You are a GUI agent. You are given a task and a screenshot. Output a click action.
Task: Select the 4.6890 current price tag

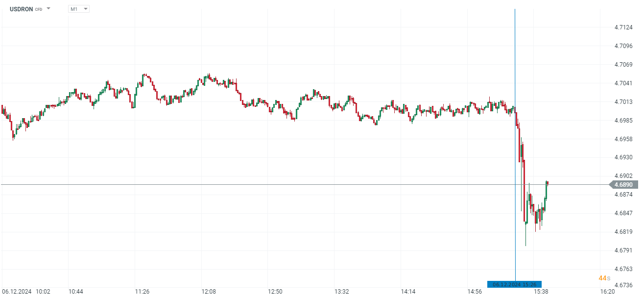click(x=623, y=185)
